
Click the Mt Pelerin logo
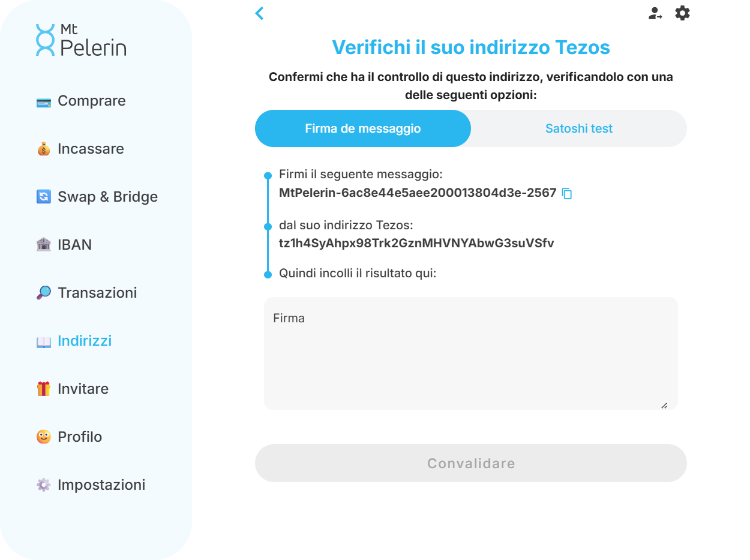[82, 40]
